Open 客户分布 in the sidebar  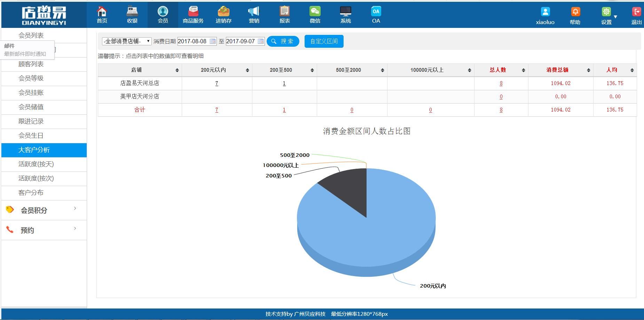[x=31, y=193]
